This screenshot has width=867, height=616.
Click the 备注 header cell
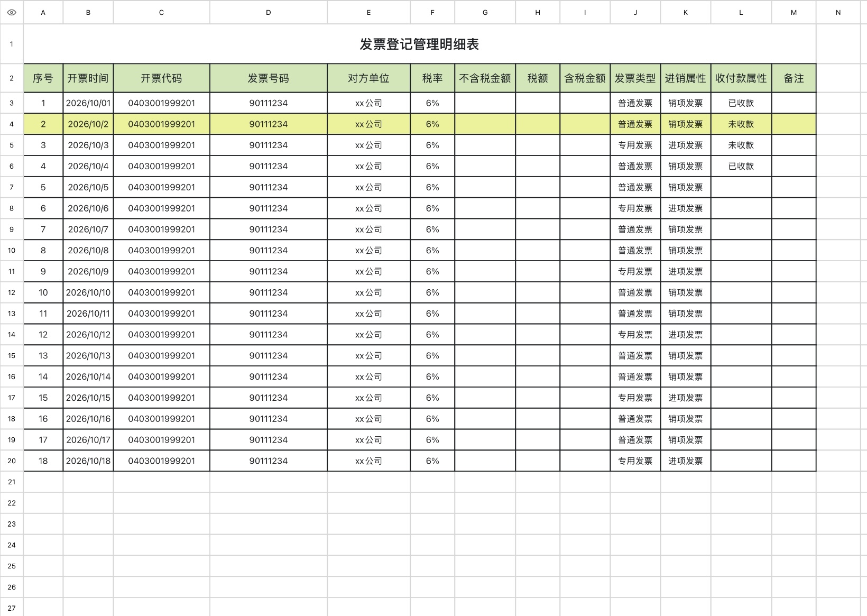pos(794,78)
